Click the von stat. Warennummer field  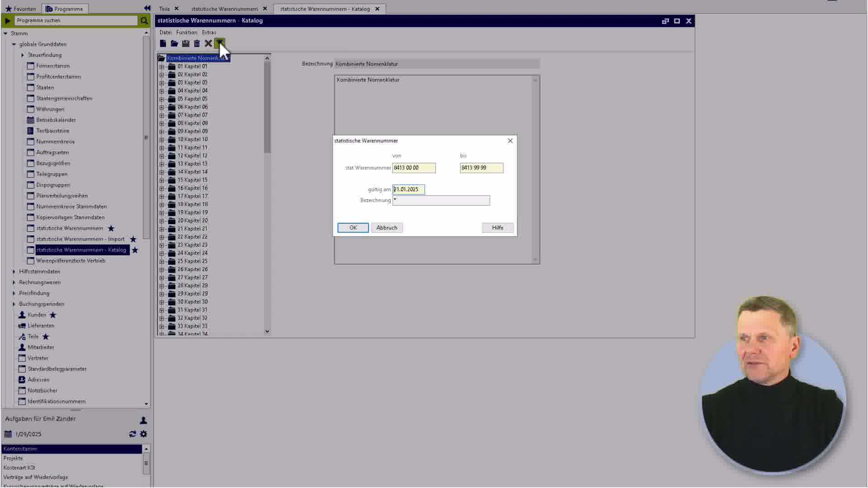click(x=414, y=168)
